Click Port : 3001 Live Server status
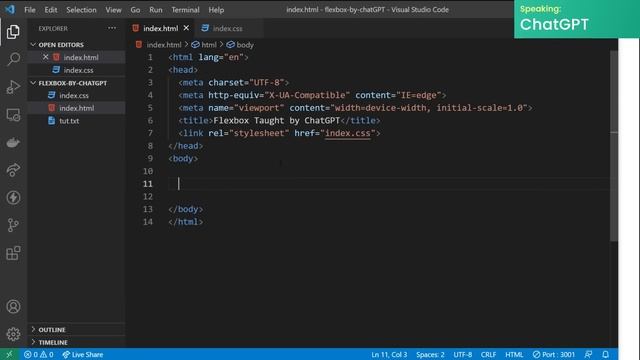Image resolution: width=640 pixels, height=360 pixels. (553, 354)
